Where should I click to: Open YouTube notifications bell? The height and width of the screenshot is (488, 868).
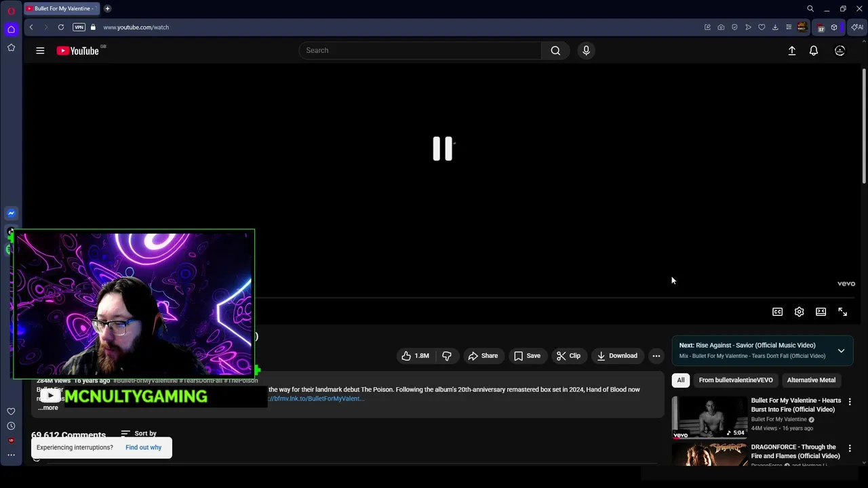pos(814,50)
